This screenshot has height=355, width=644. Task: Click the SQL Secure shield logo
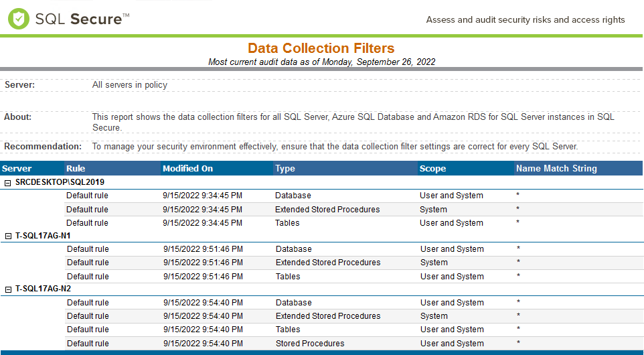tap(19, 19)
